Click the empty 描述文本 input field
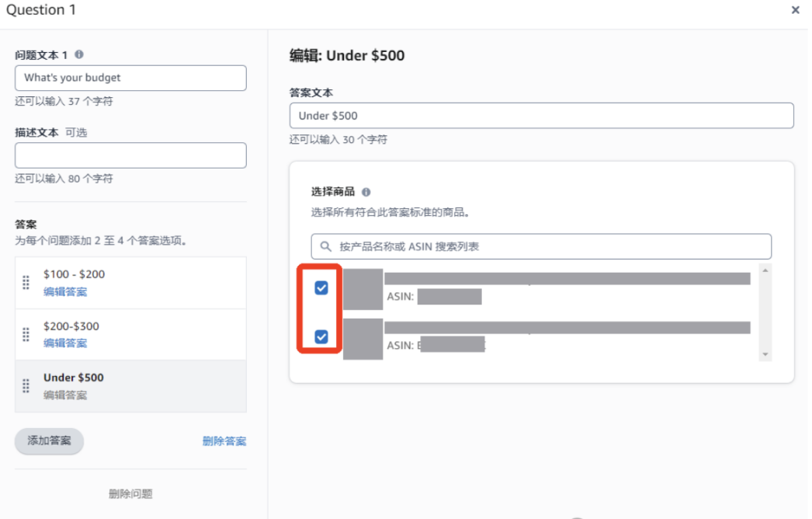 (130, 155)
